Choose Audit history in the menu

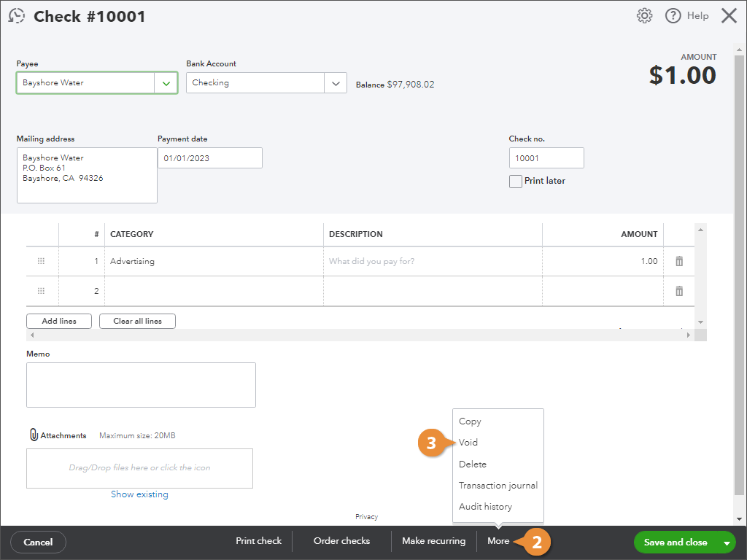click(485, 507)
